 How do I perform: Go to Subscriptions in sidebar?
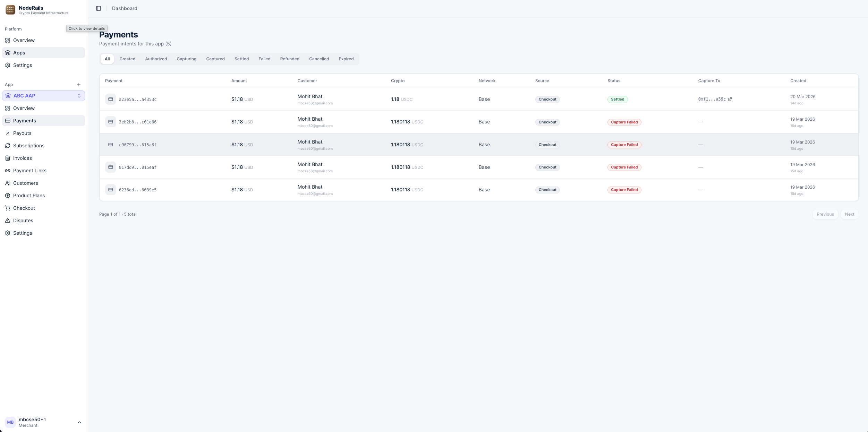pos(28,146)
